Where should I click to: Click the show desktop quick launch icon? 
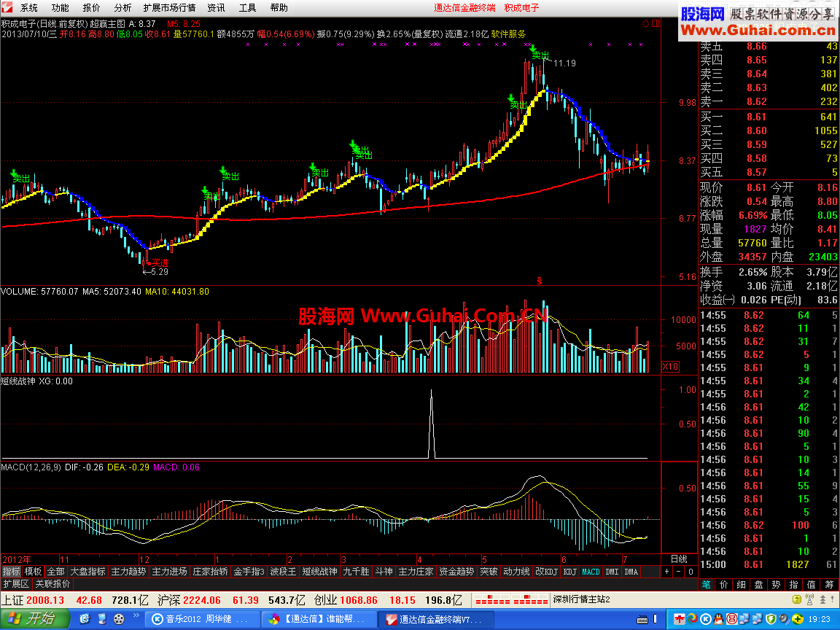[102, 619]
